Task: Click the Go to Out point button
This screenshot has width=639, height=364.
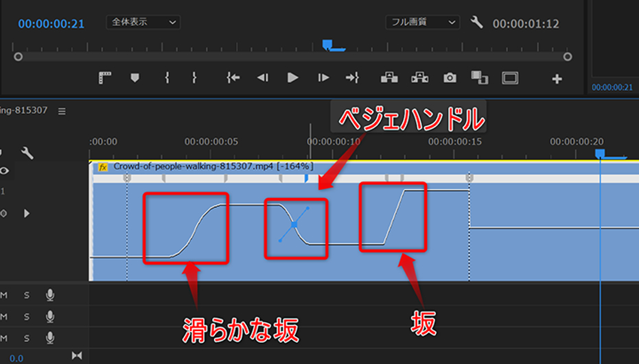Action: coord(352,77)
